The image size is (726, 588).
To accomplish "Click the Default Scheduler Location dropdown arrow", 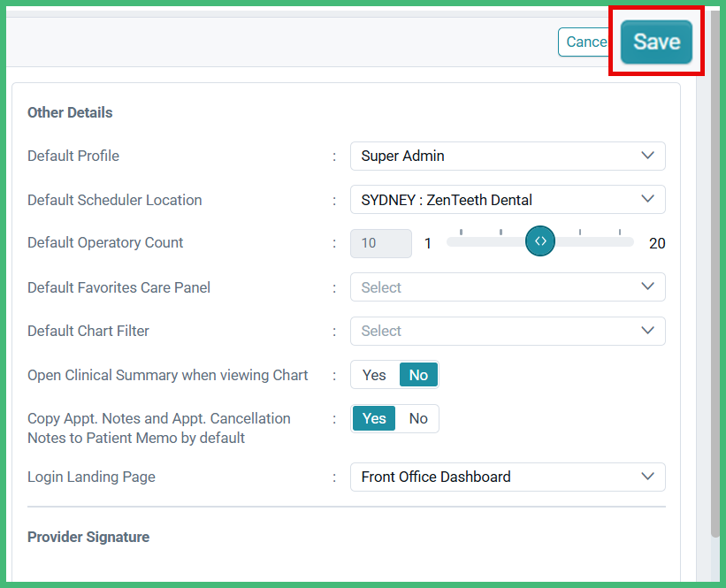I will [x=646, y=199].
